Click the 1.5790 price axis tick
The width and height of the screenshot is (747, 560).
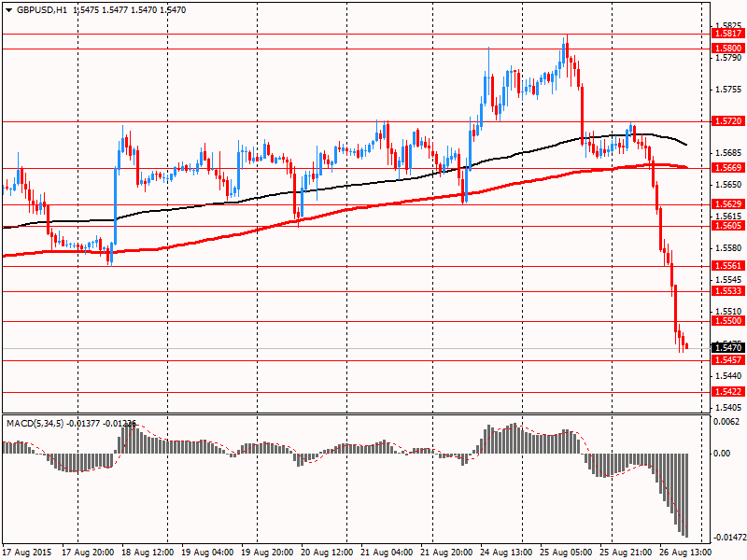tap(728, 58)
